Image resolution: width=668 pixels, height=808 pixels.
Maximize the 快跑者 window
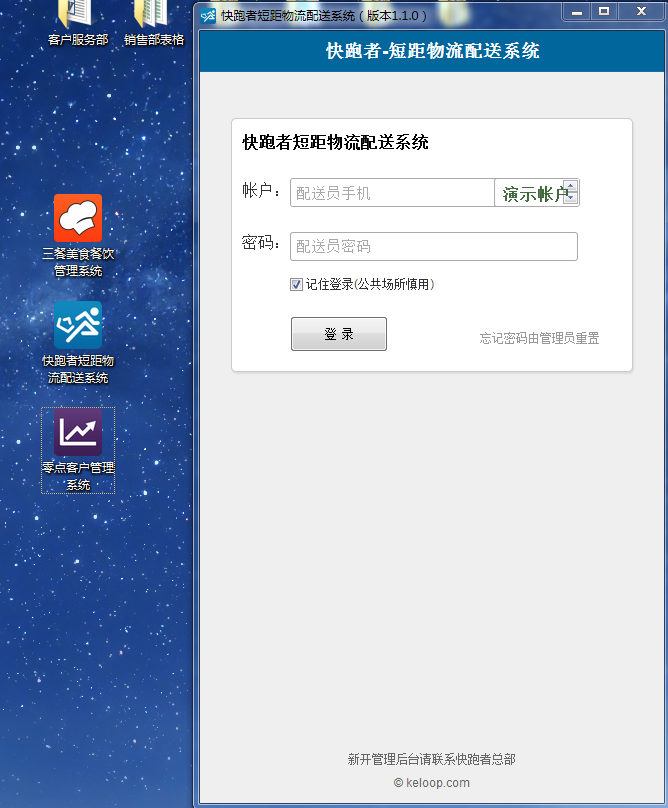coord(604,11)
